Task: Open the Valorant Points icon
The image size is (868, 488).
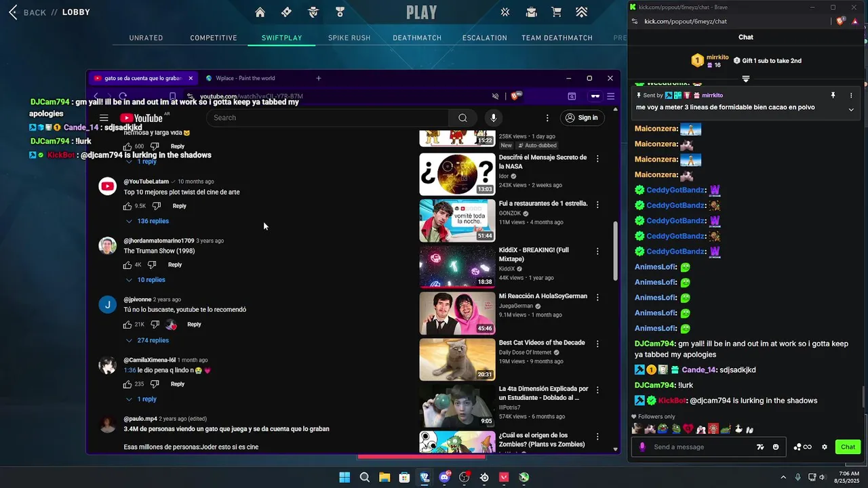Action: coord(505,12)
